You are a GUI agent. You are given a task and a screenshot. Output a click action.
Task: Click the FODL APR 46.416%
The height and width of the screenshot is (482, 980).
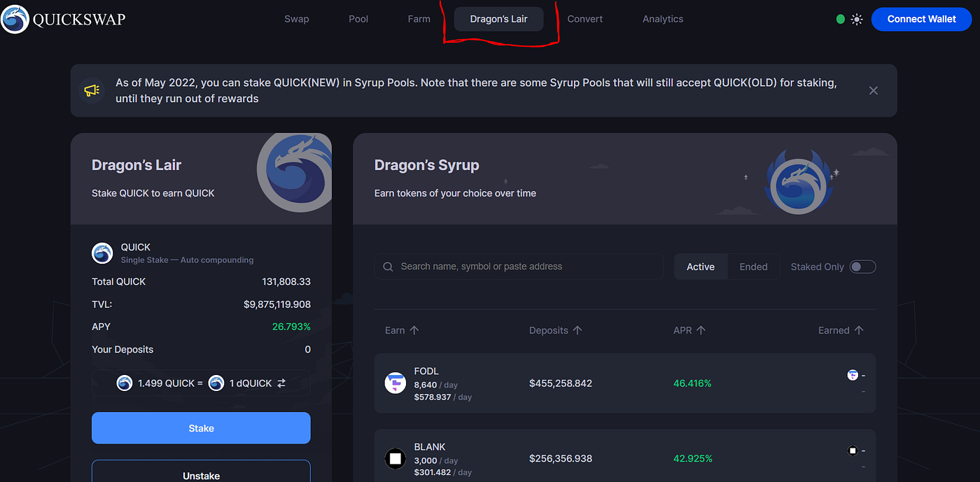(x=692, y=383)
